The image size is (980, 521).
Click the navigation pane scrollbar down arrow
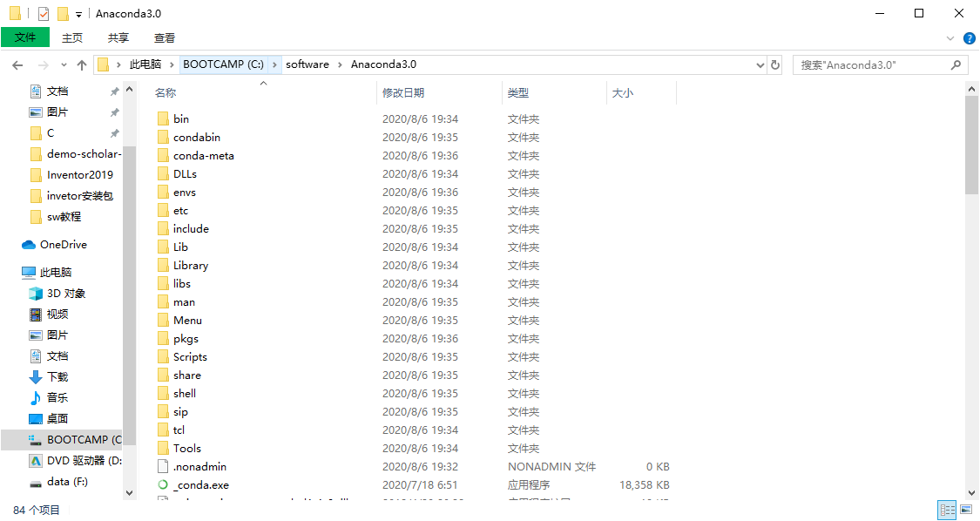pos(130,493)
